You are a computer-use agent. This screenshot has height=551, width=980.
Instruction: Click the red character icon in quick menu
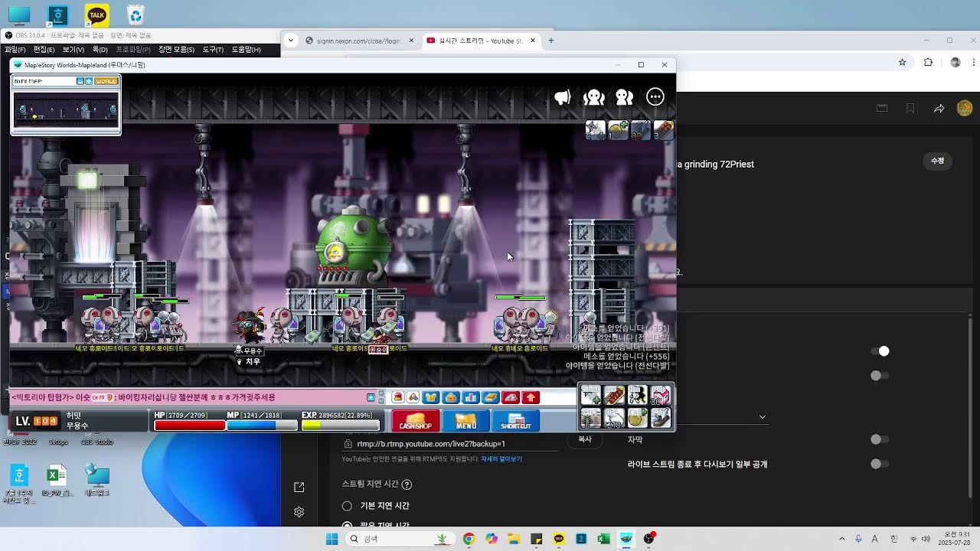coord(398,397)
